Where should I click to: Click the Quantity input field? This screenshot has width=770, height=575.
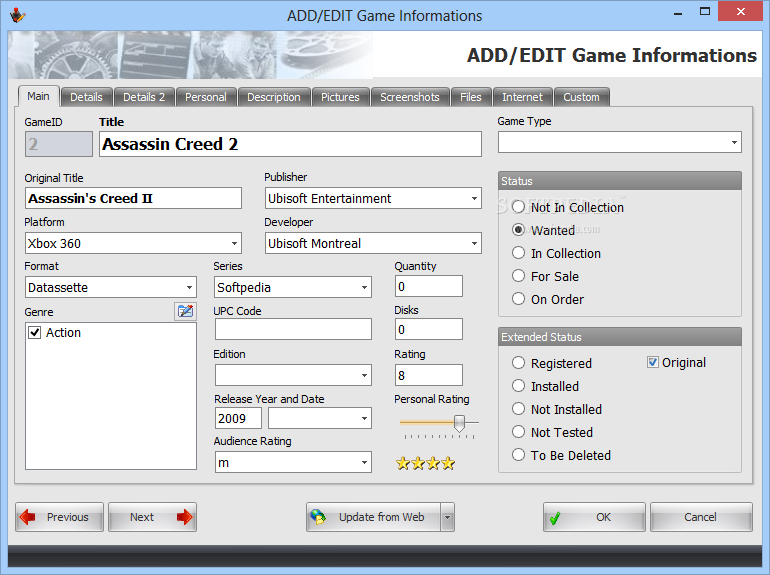pos(429,286)
